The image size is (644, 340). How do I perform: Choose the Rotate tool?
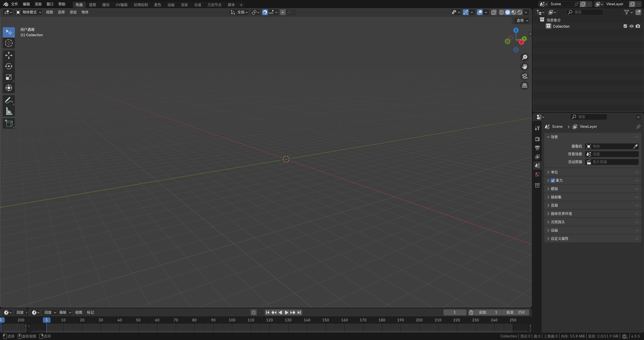coord(9,66)
